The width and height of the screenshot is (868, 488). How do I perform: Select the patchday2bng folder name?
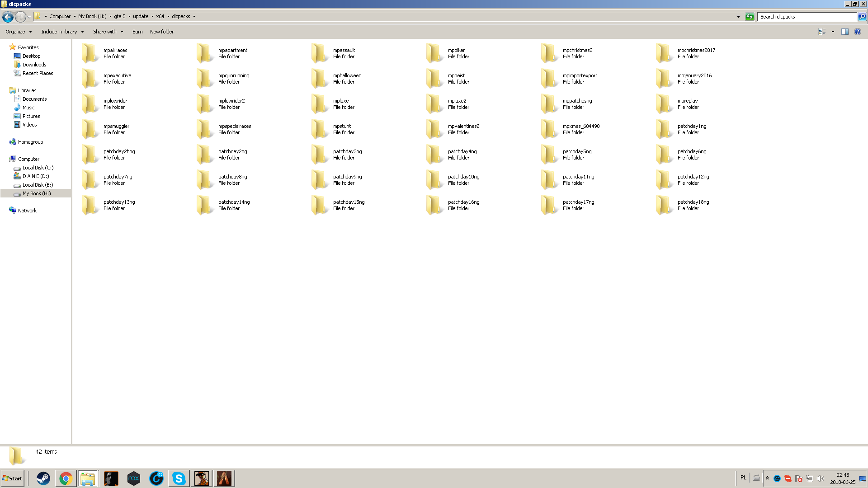(x=119, y=151)
